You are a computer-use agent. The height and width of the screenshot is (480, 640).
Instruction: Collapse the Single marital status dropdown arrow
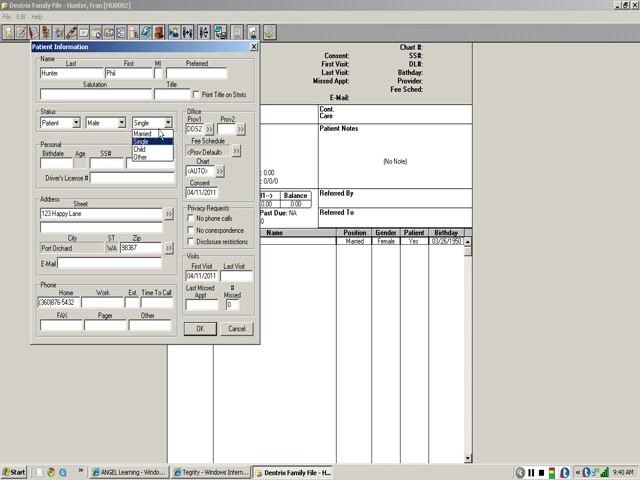[x=168, y=122]
